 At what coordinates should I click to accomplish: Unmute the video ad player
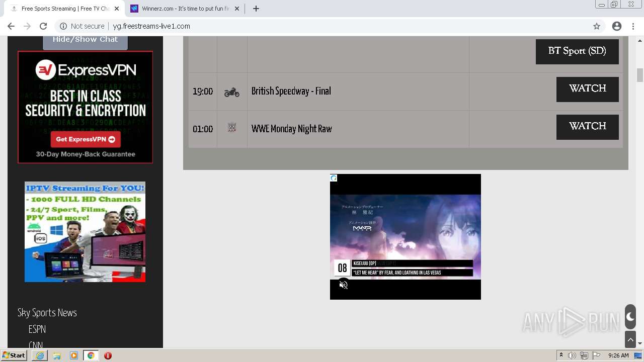(344, 285)
